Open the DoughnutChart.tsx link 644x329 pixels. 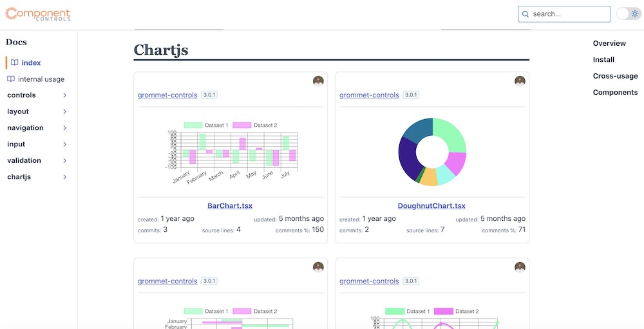pyautogui.click(x=431, y=206)
